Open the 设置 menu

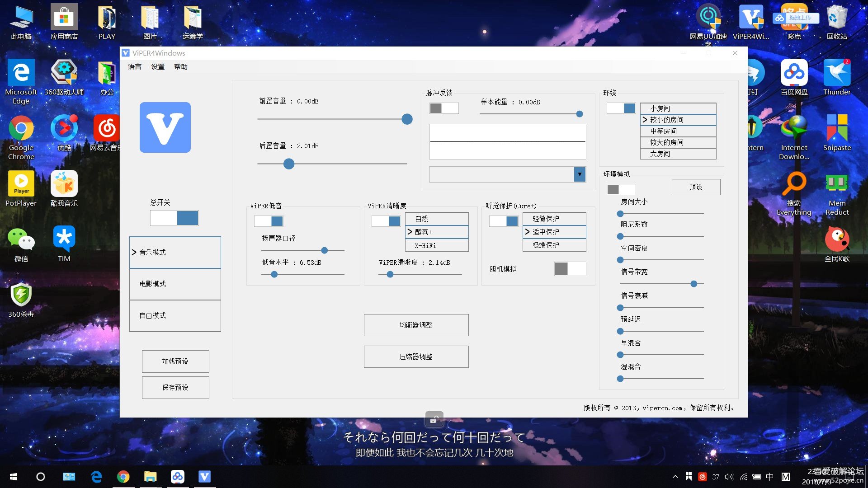point(157,67)
